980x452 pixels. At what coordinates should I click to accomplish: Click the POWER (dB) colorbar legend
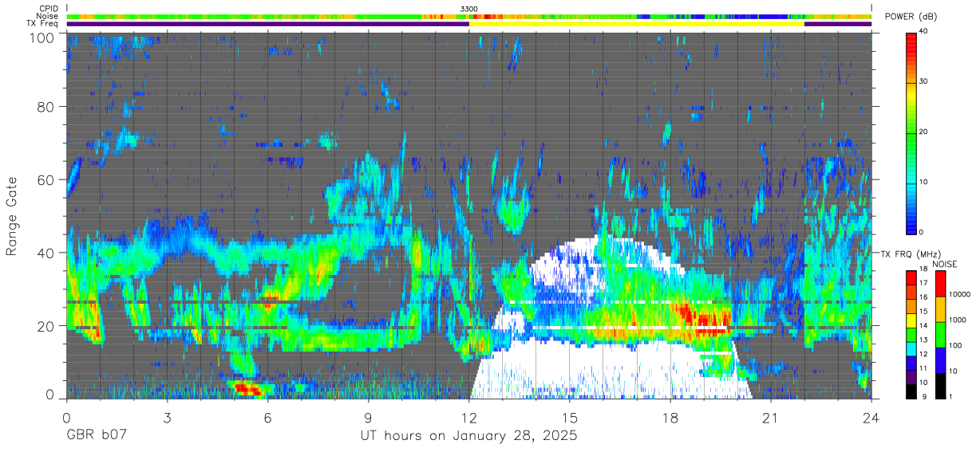tap(911, 132)
